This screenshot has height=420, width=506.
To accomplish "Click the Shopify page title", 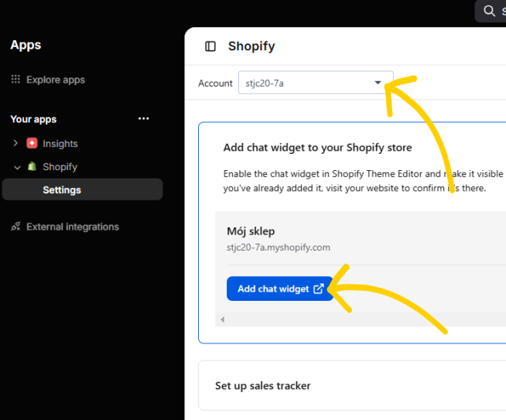I will [251, 46].
